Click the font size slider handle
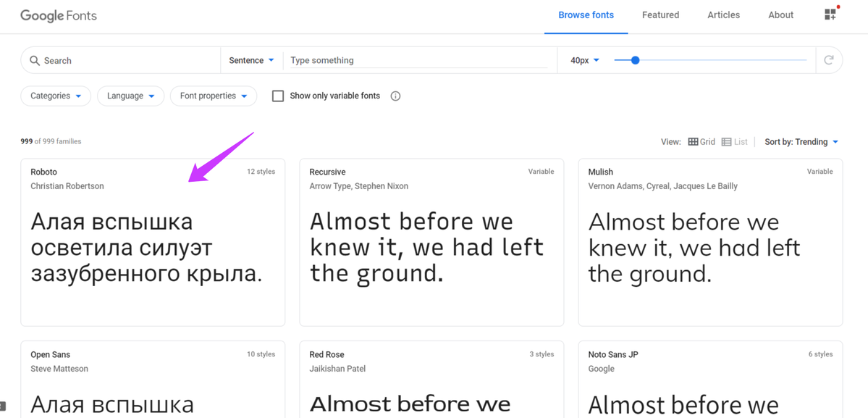 636,60
